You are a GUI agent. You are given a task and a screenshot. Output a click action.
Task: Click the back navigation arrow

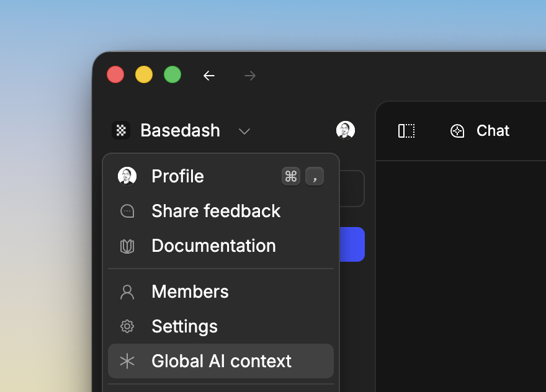(209, 75)
